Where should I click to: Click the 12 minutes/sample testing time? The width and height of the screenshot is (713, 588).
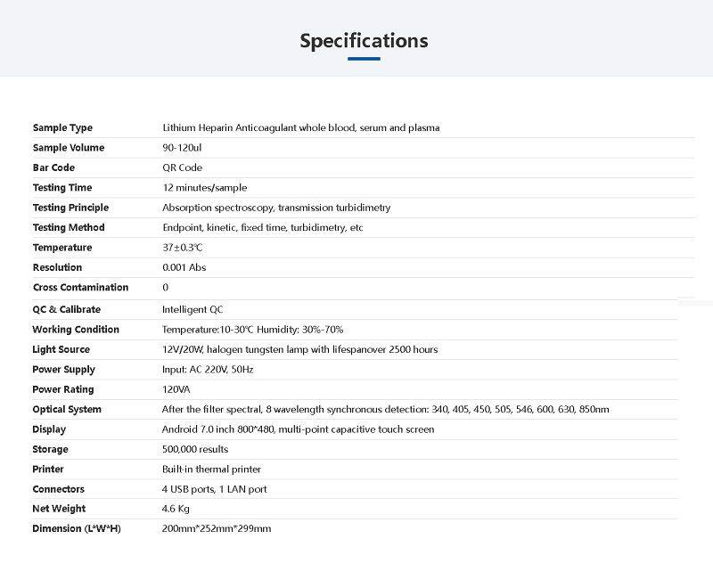pos(204,188)
